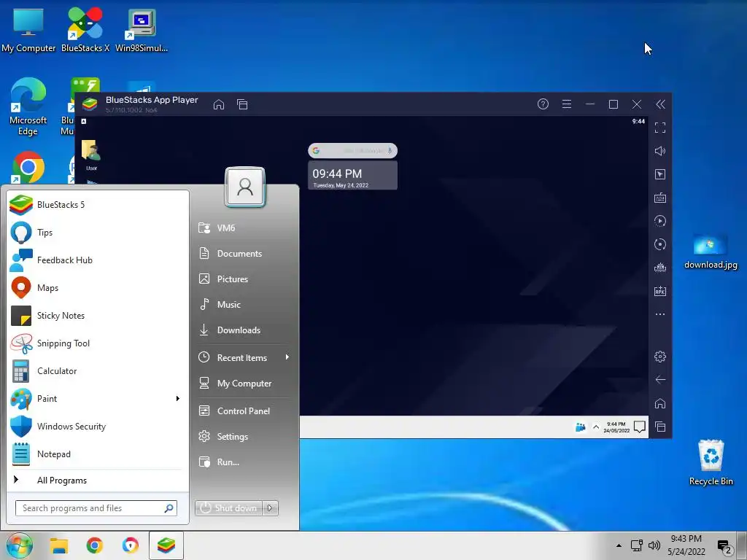Open Notepad from Start menu

[98, 454]
